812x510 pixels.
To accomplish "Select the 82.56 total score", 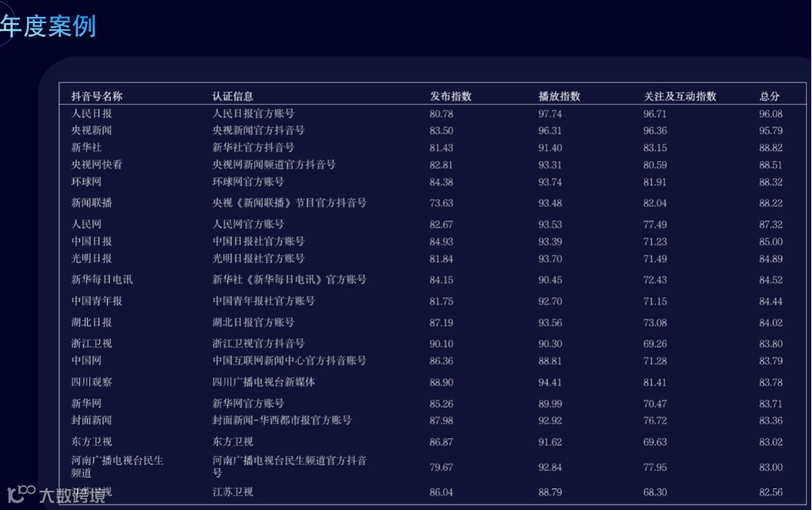I will 771,492.
